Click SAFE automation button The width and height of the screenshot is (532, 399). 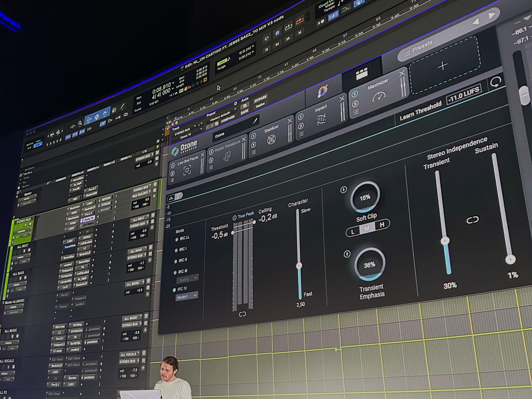tap(244, 111)
